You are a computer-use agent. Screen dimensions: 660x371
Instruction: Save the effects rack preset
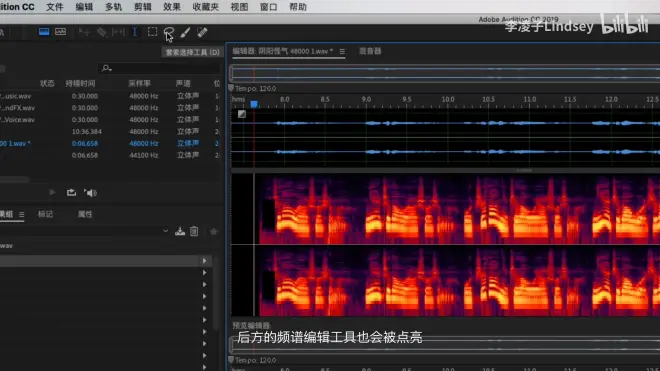pos(180,231)
